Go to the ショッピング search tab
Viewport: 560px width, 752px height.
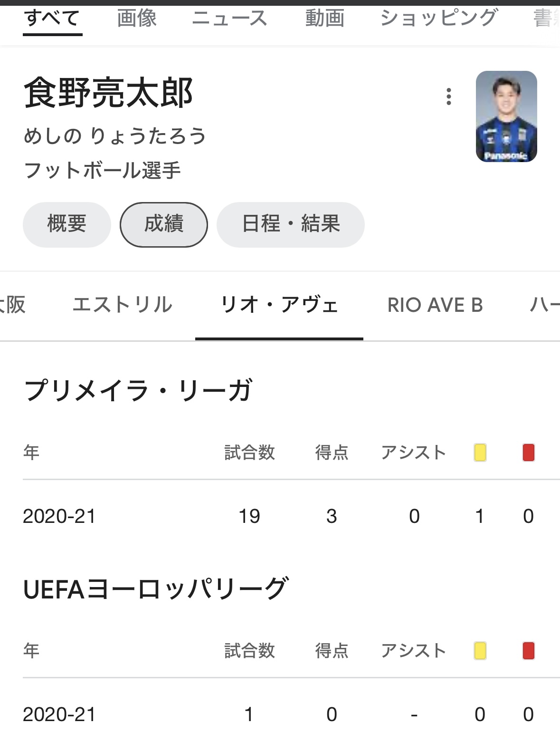(438, 19)
